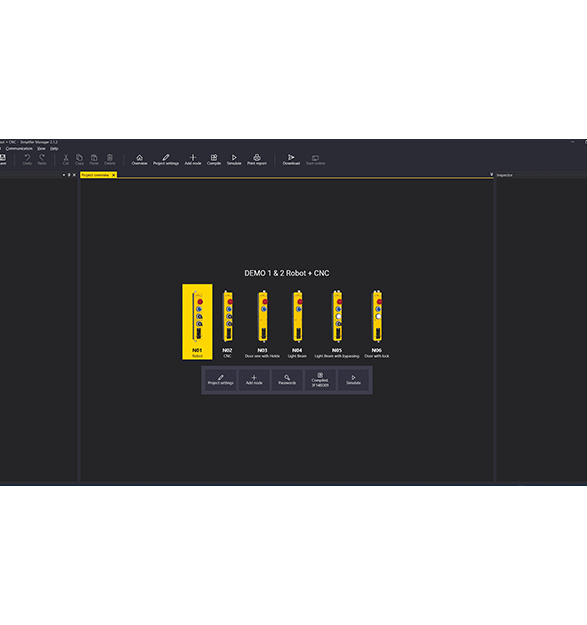Image resolution: width=587 pixels, height=625 pixels.
Task: Toggle the left panel pin icon
Action: [x=69, y=175]
